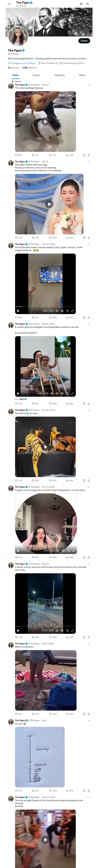This screenshot has width=98, height=868.
Task: Bookmark the "What is innocence" post
Action: [84, 714]
